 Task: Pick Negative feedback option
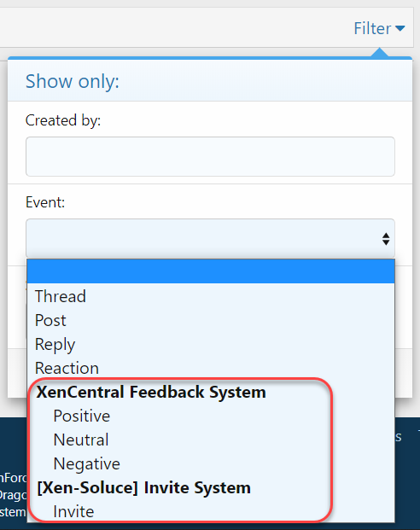pyautogui.click(x=211, y=463)
